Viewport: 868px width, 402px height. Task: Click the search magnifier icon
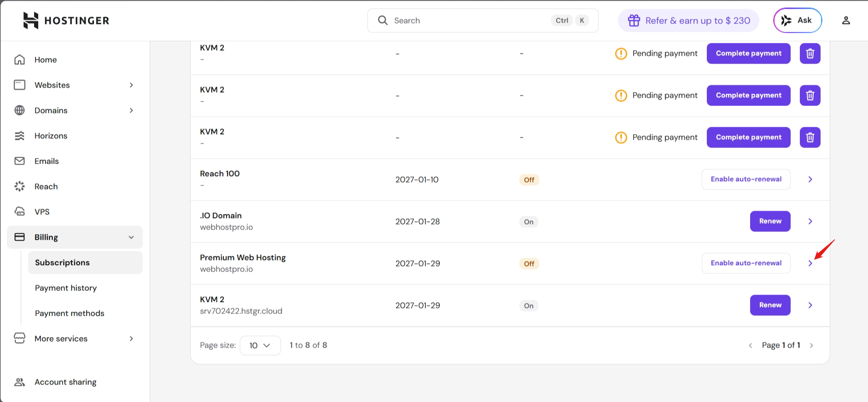383,20
